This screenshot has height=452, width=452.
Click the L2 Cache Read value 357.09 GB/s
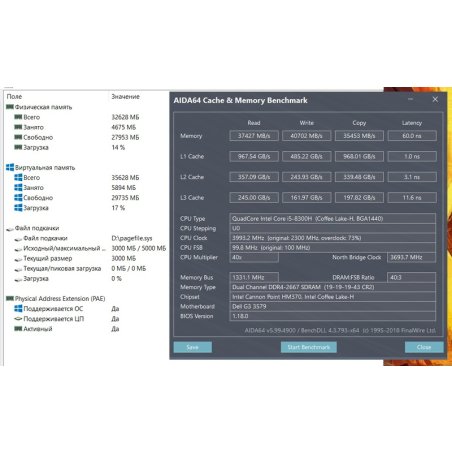coord(254,177)
